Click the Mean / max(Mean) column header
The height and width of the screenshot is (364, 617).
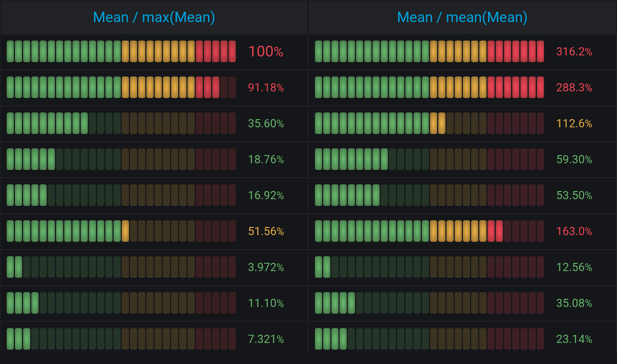tap(154, 17)
